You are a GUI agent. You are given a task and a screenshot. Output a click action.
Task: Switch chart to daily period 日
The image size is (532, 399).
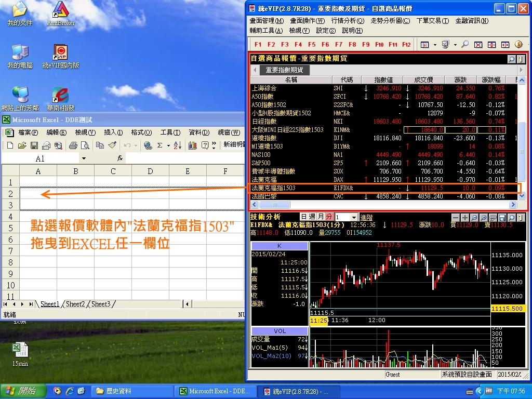(x=303, y=217)
